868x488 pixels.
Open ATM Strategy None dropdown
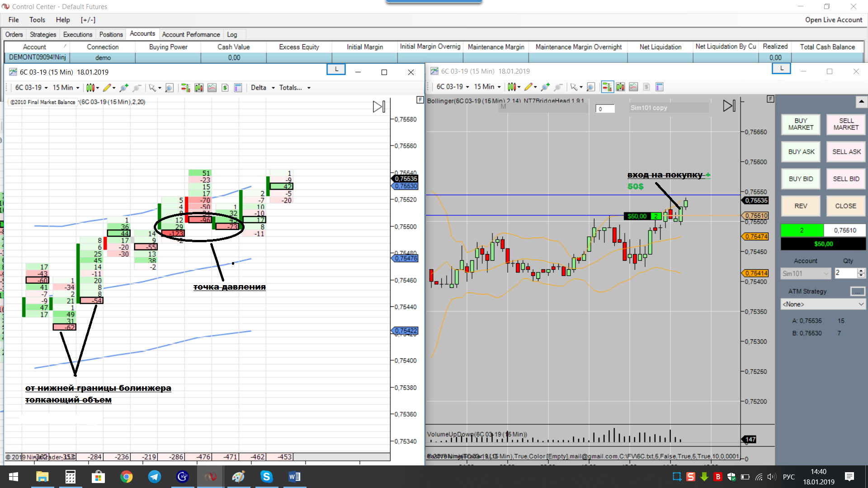pyautogui.click(x=823, y=304)
